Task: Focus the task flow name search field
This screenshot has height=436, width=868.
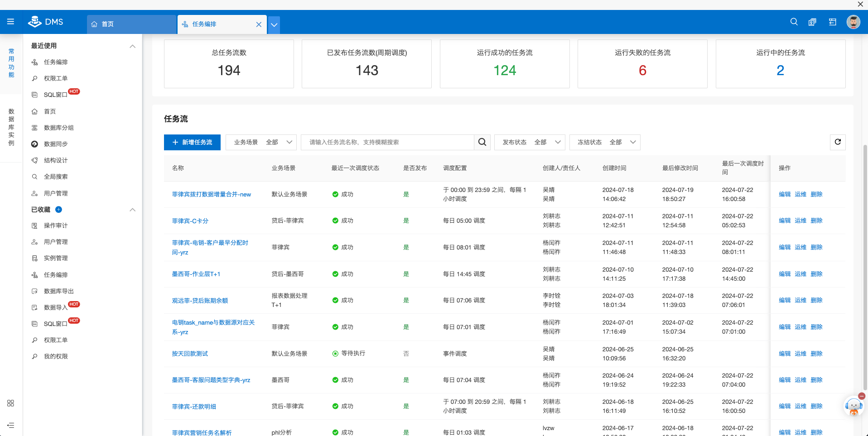Action: (x=388, y=142)
